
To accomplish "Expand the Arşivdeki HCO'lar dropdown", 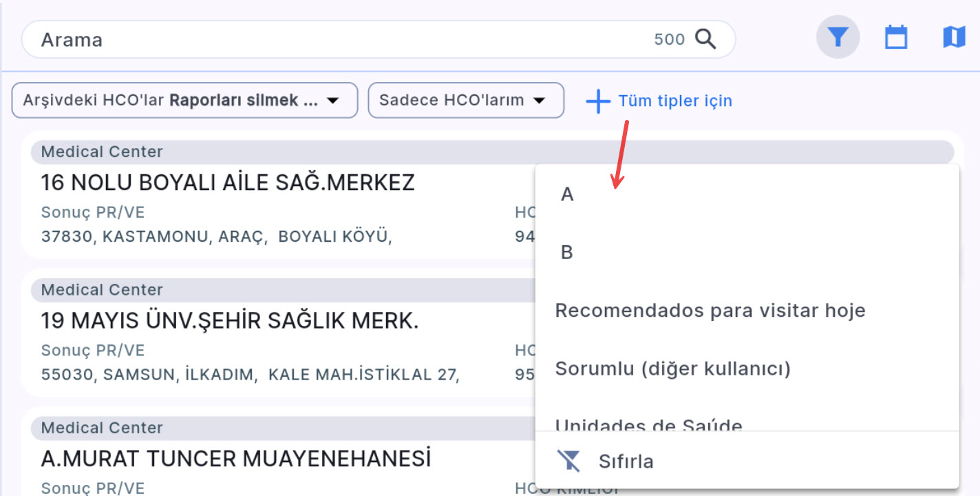I will [x=184, y=101].
